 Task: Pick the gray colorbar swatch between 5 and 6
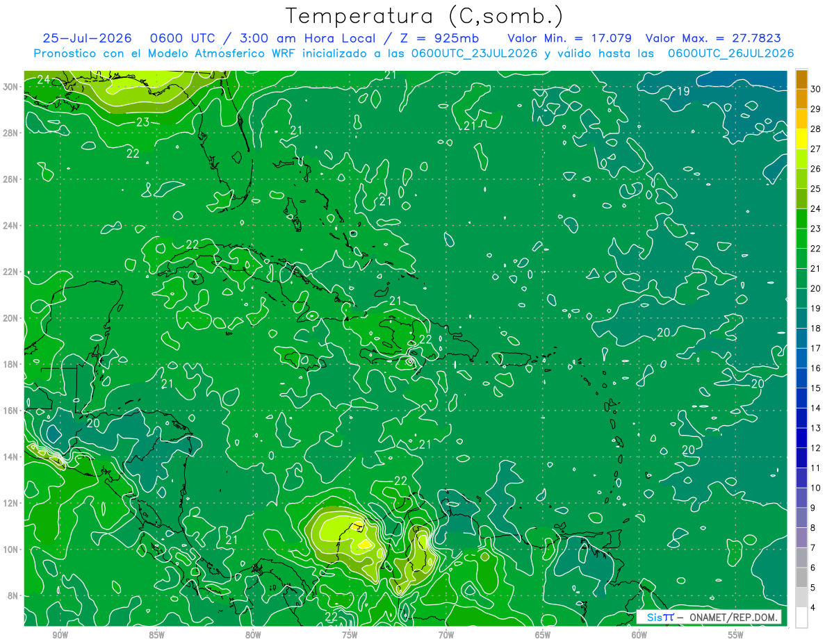pos(801,577)
